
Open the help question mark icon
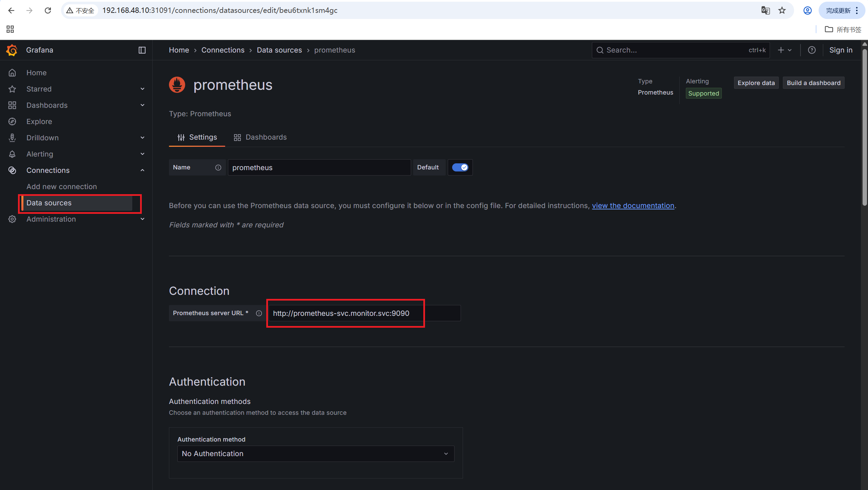811,50
